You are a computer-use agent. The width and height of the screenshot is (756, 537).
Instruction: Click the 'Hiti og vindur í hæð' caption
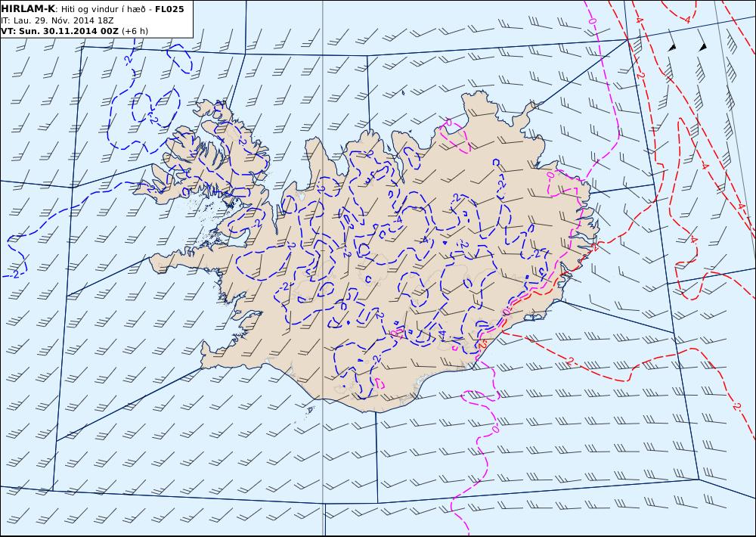(x=103, y=9)
